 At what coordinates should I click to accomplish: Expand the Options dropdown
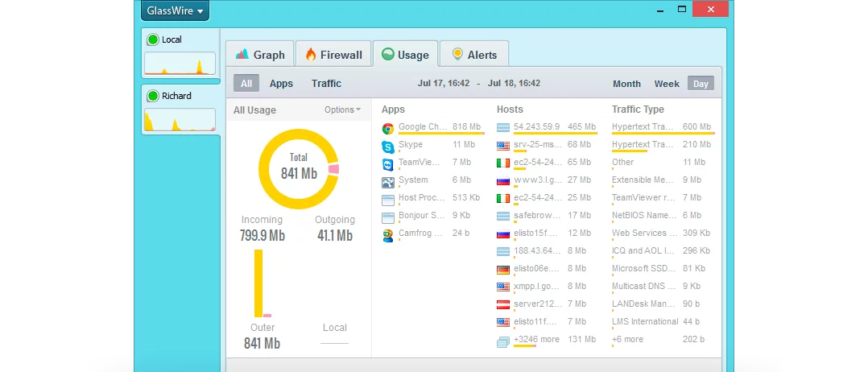pos(342,110)
